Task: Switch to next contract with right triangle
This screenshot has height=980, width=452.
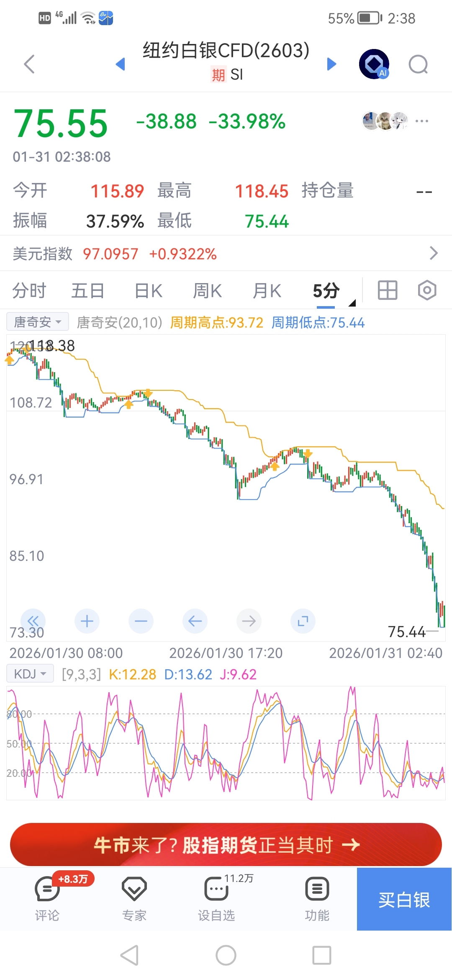Action: tap(331, 64)
